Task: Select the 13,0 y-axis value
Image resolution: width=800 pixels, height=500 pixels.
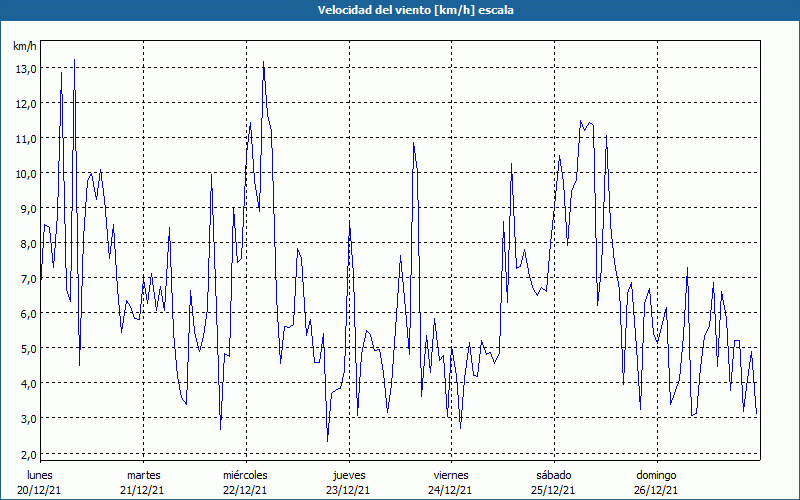Action: pyautogui.click(x=26, y=69)
